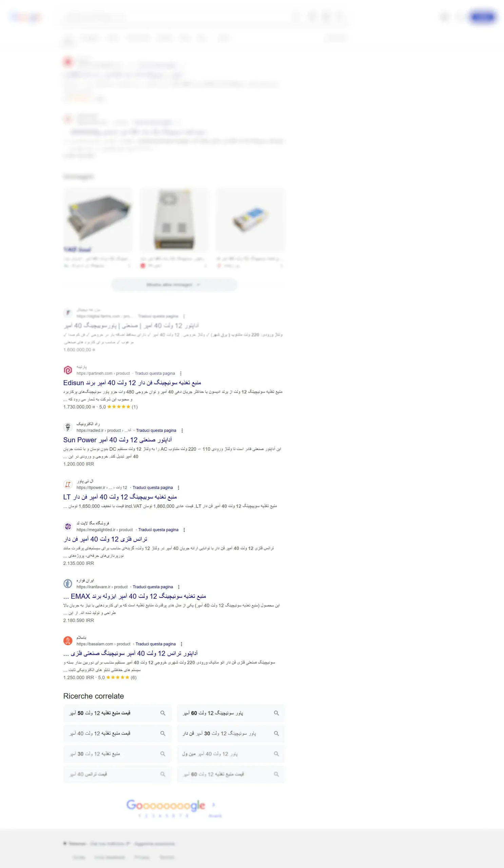Open three-dot menu beside basalam.com result
This screenshot has height=868, width=504.
tap(181, 644)
